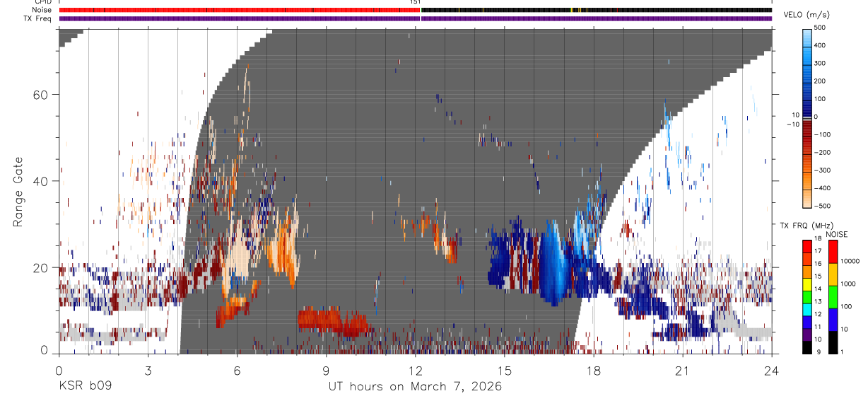Click the x-axis tick label 6
Image resolution: width=868 pixels, height=401 pixels.
(x=237, y=371)
